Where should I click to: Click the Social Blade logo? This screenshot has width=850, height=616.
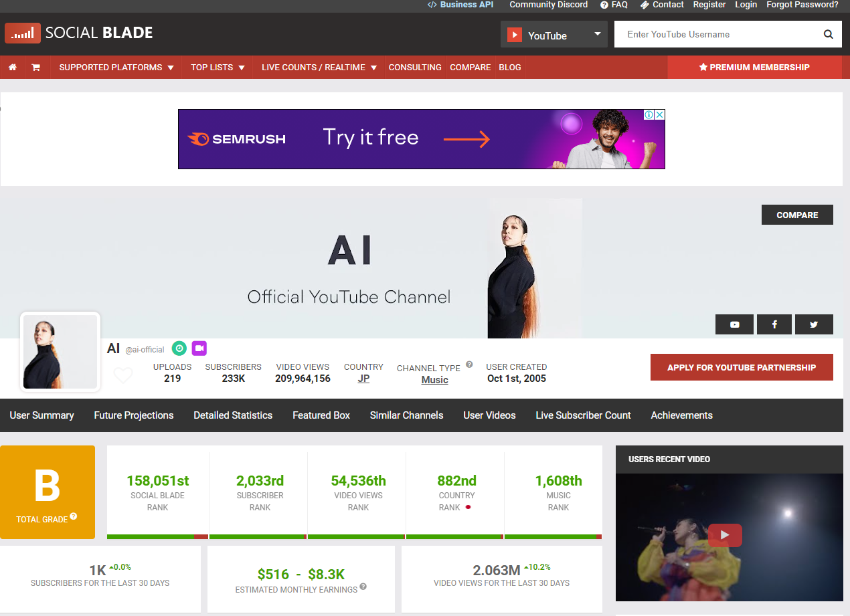point(79,33)
